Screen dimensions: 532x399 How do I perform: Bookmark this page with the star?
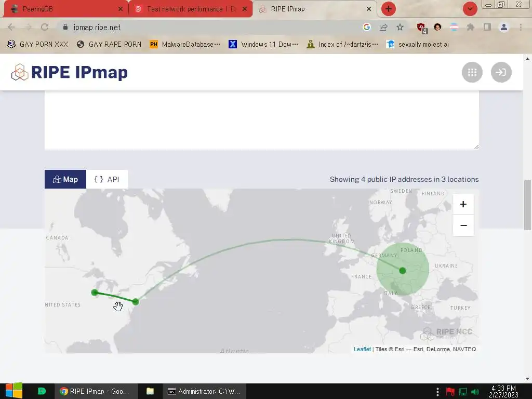[400, 27]
